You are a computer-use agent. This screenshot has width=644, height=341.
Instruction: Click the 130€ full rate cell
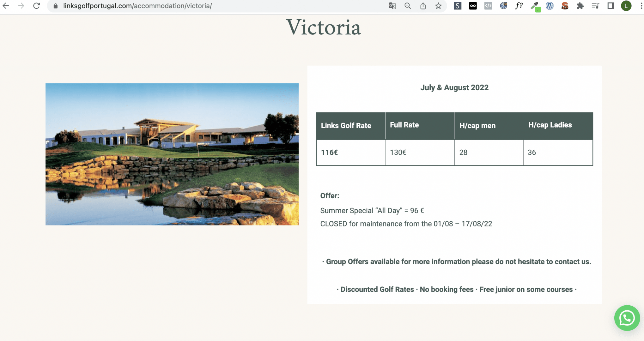pos(420,153)
